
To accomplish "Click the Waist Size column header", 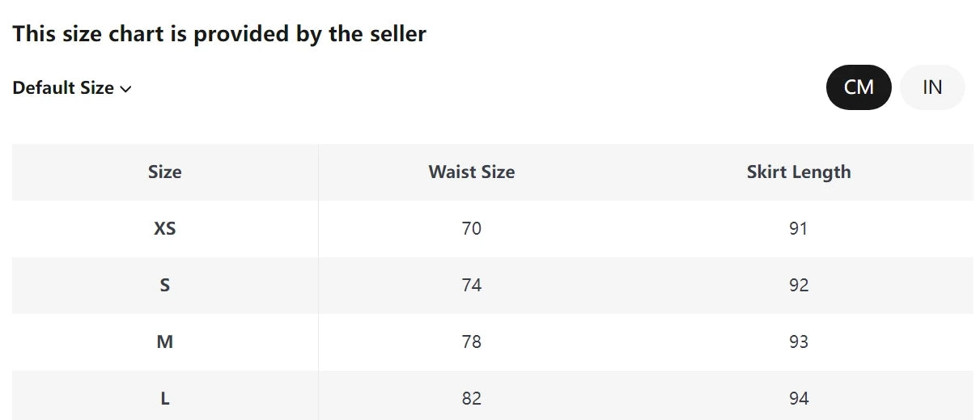I will (472, 172).
